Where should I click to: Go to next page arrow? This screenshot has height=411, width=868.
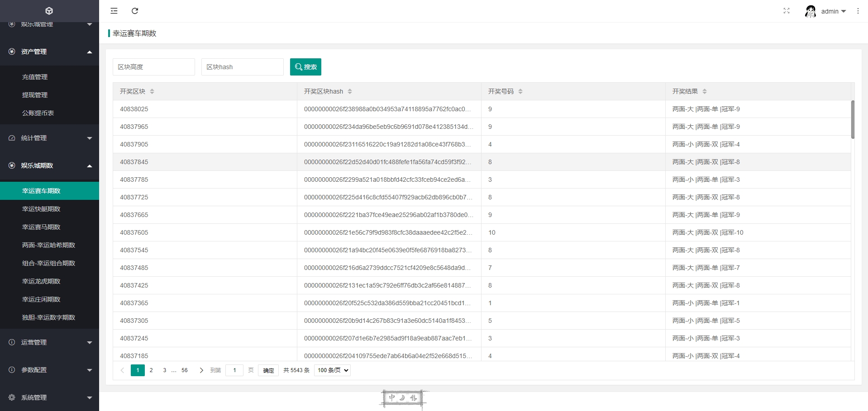pyautogui.click(x=201, y=370)
